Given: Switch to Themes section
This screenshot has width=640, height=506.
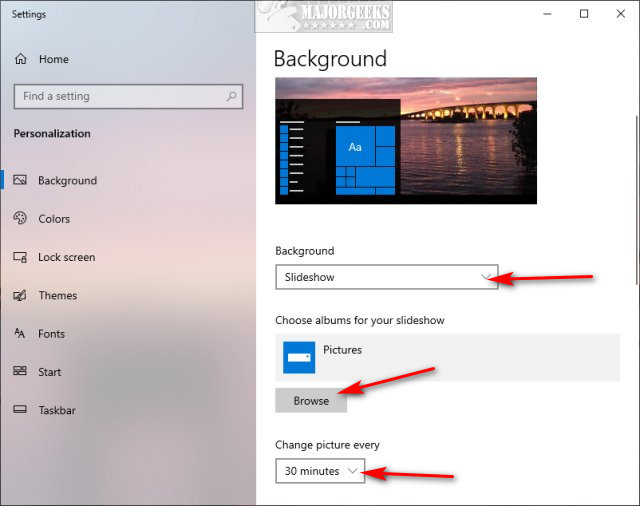Looking at the screenshot, I should (x=57, y=296).
